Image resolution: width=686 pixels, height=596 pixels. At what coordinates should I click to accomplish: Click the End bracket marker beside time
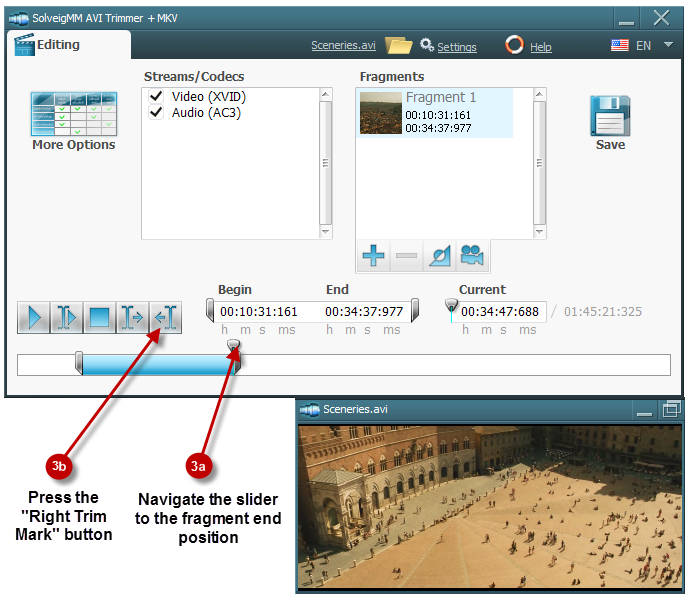(415, 310)
